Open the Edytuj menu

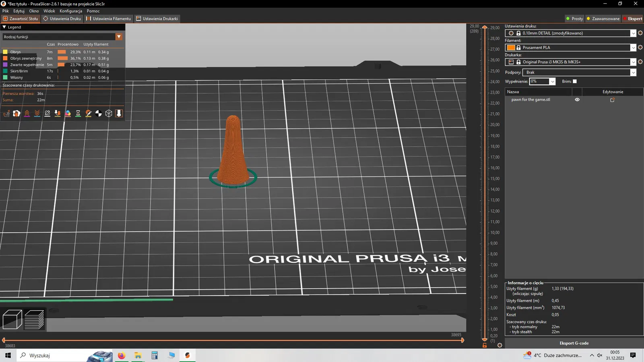19,11
